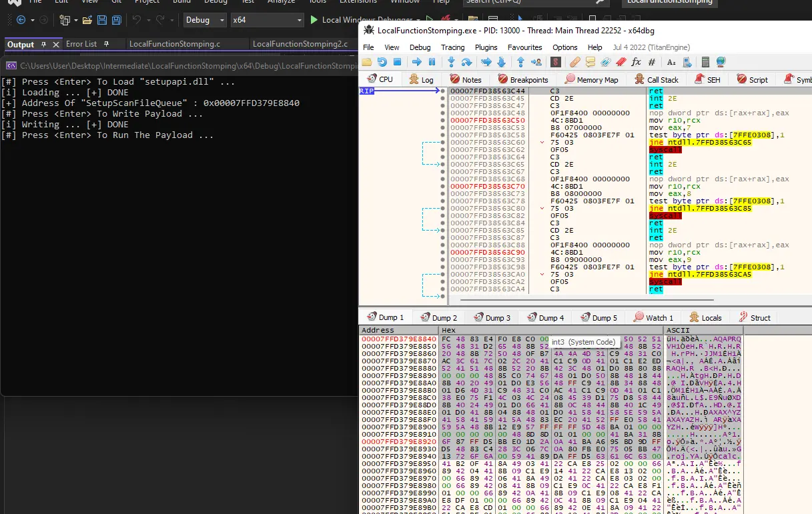
Task: Pause execution with the pause icon
Action: pos(432,62)
